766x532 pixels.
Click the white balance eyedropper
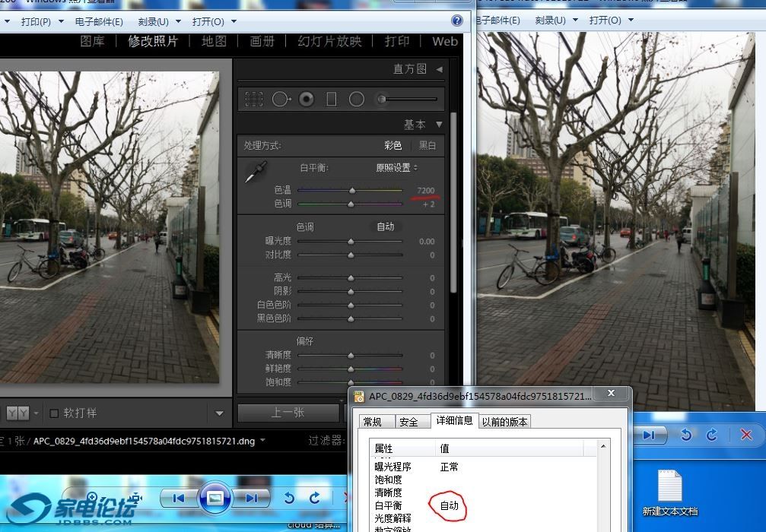coord(252,173)
